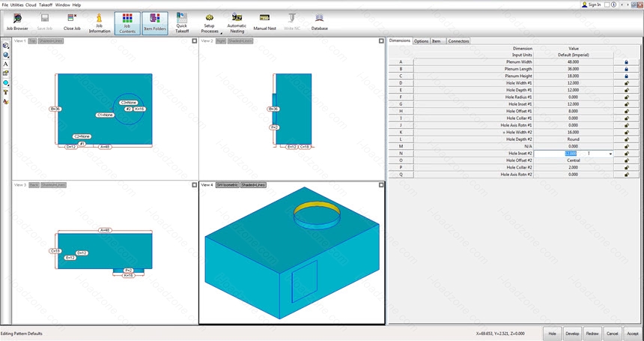Click the Redraw button

pyautogui.click(x=592, y=334)
